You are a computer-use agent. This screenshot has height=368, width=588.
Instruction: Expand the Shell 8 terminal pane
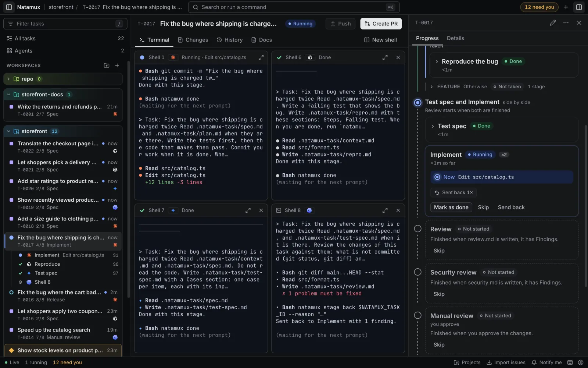[385, 210]
